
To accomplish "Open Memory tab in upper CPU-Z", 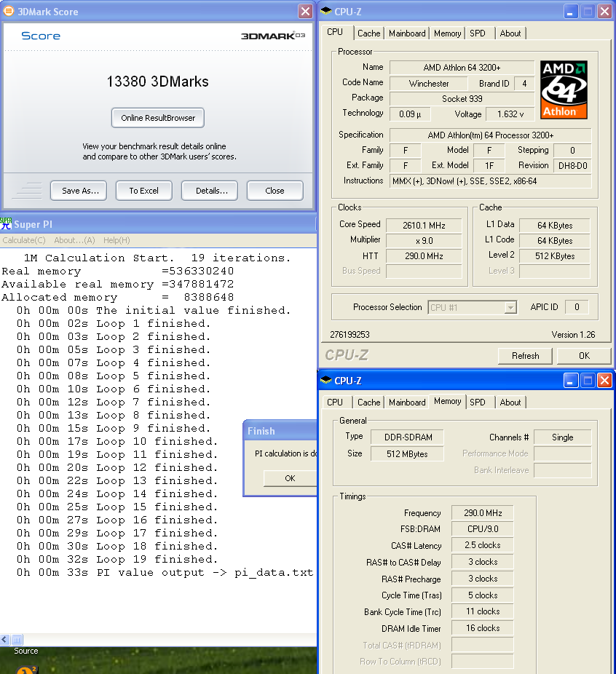I will pos(447,33).
